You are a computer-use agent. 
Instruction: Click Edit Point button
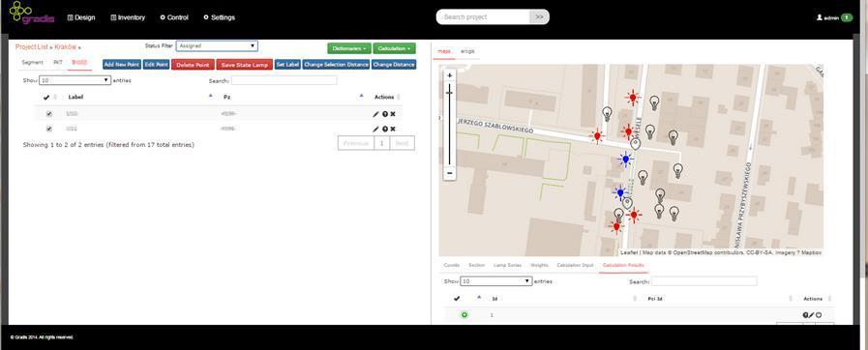(156, 65)
